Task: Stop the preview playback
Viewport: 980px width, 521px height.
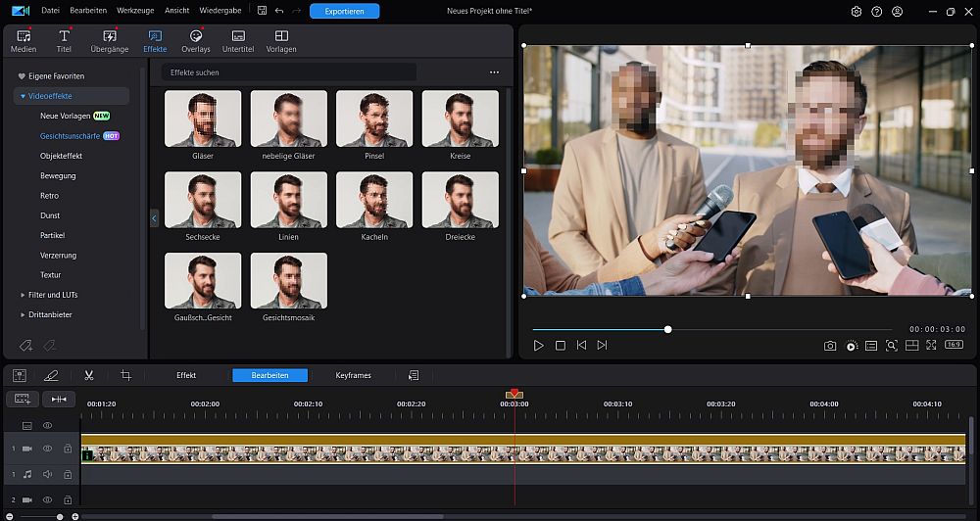Action: pyautogui.click(x=560, y=346)
